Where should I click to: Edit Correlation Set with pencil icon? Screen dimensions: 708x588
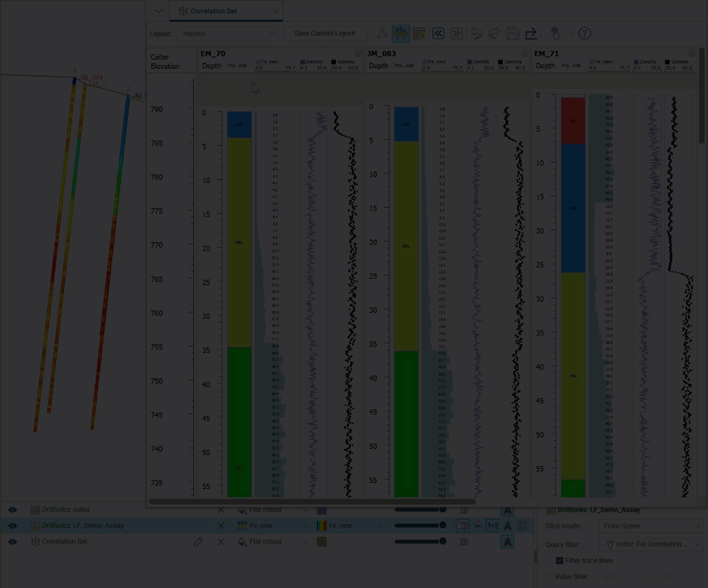pyautogui.click(x=198, y=542)
